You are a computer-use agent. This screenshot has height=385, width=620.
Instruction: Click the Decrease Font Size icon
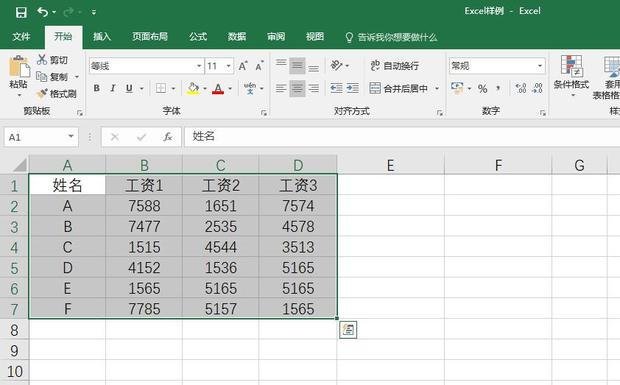pos(259,66)
